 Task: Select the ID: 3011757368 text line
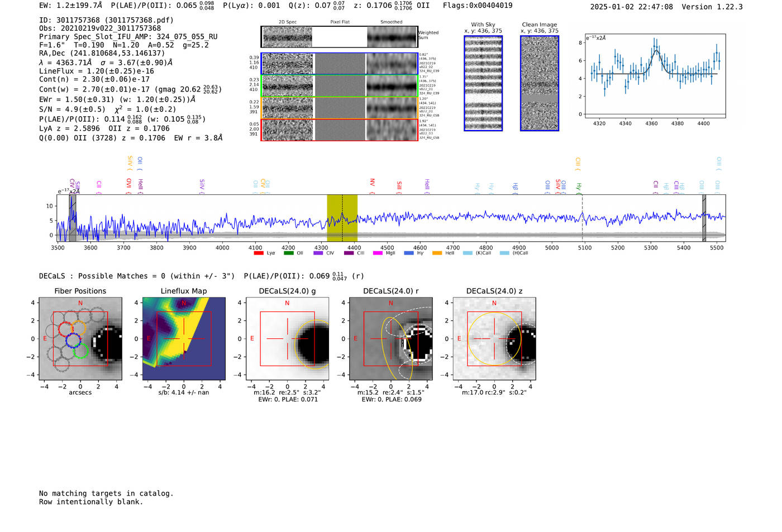(x=106, y=20)
